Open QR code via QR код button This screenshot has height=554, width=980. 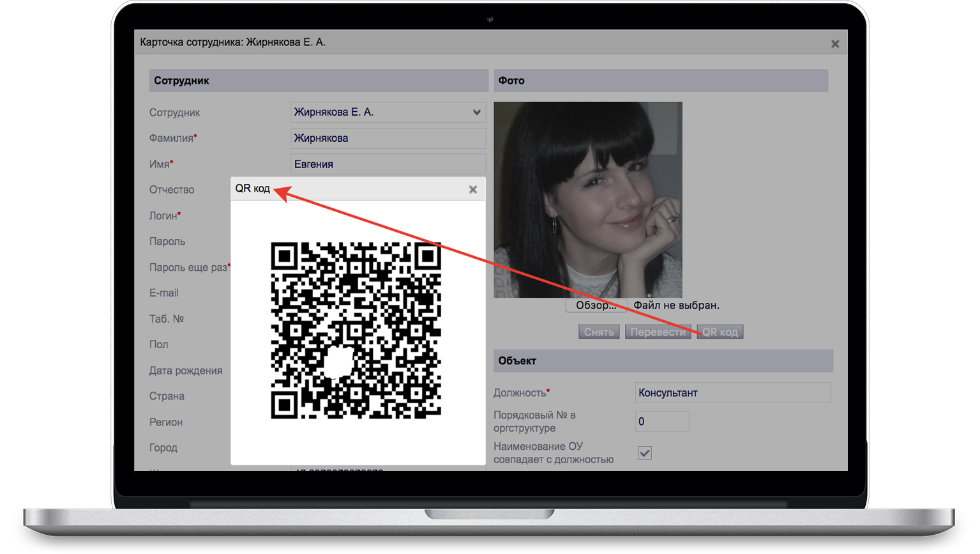(720, 332)
